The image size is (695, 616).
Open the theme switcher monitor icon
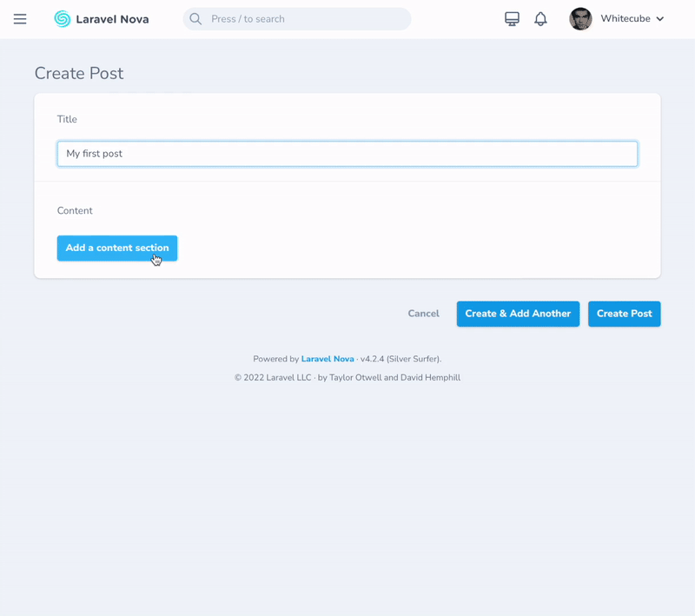pos(512,18)
